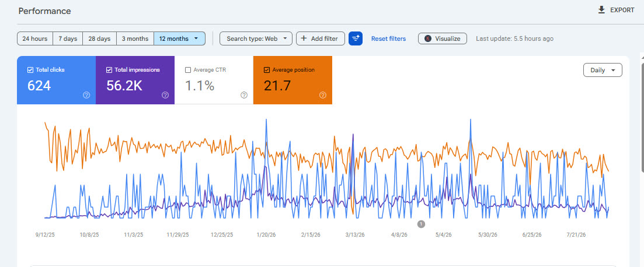Open the 12 months dropdown arrow
Image resolution: width=644 pixels, height=267 pixels.
point(196,38)
